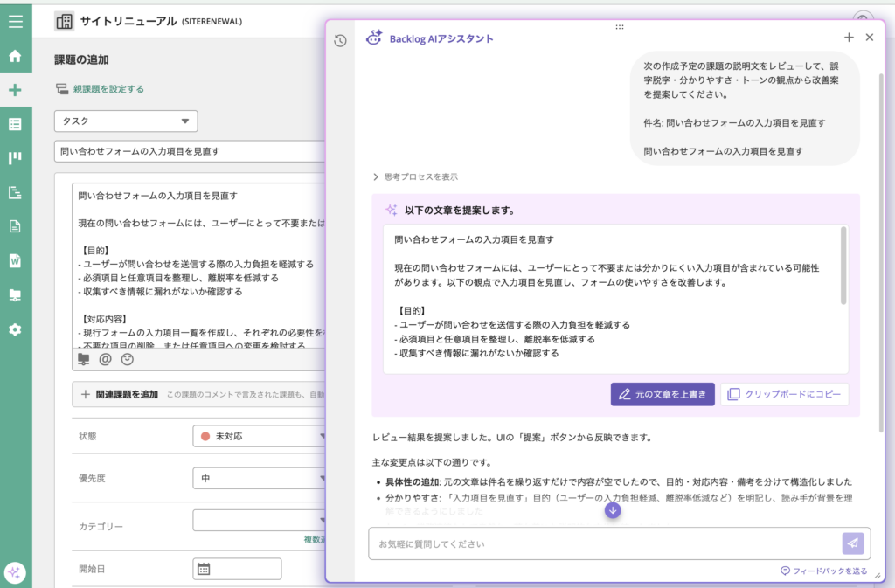This screenshot has height=588, width=895.
Task: Click the 課題の追加 heading
Action: click(81, 60)
